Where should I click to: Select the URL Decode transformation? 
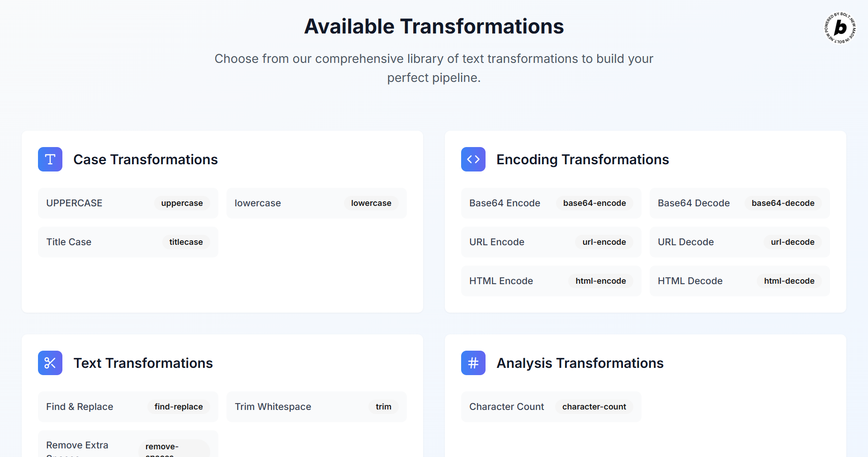739,242
